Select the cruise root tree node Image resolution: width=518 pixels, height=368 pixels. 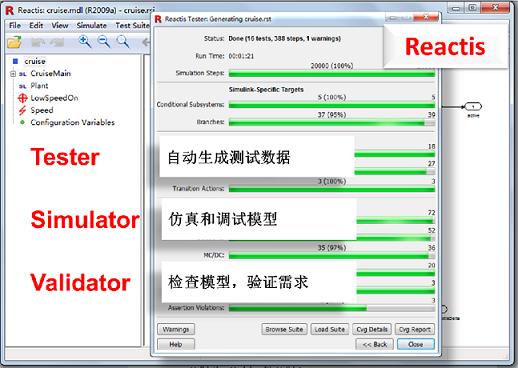[35, 61]
